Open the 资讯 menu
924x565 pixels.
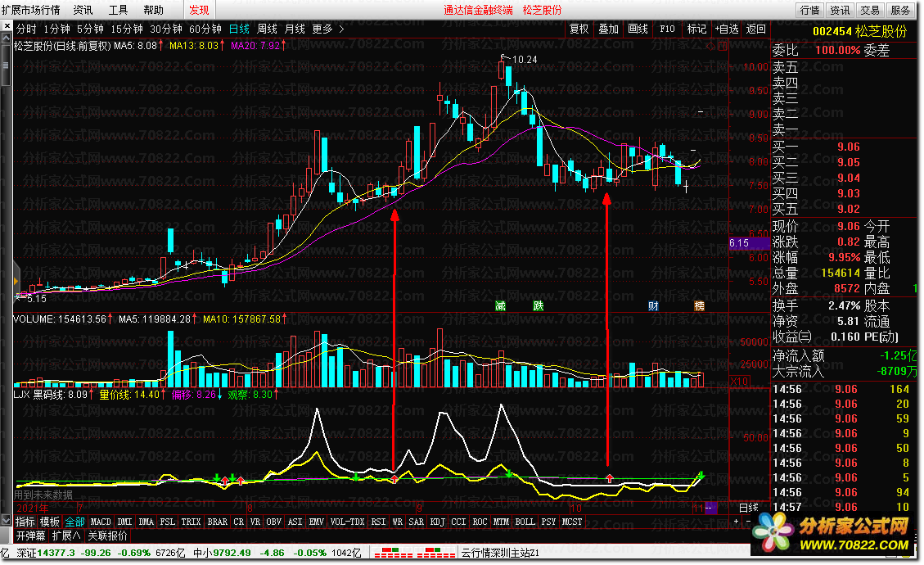[x=83, y=10]
